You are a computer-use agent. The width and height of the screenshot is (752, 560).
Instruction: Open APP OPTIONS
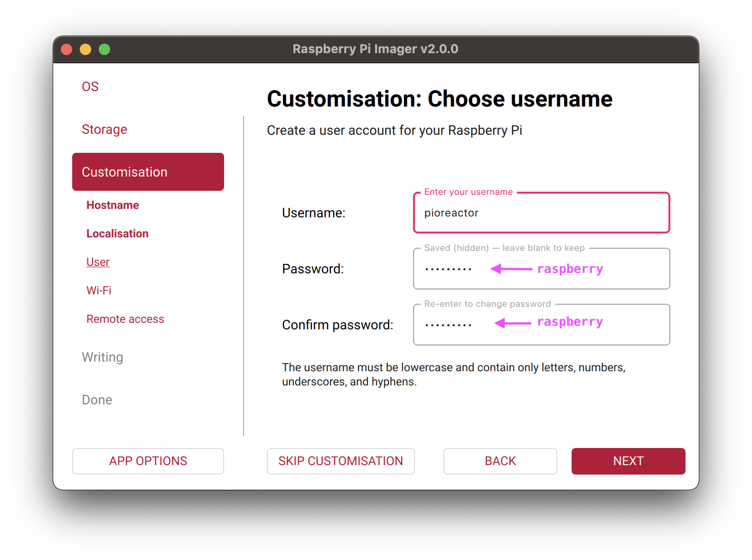click(148, 461)
